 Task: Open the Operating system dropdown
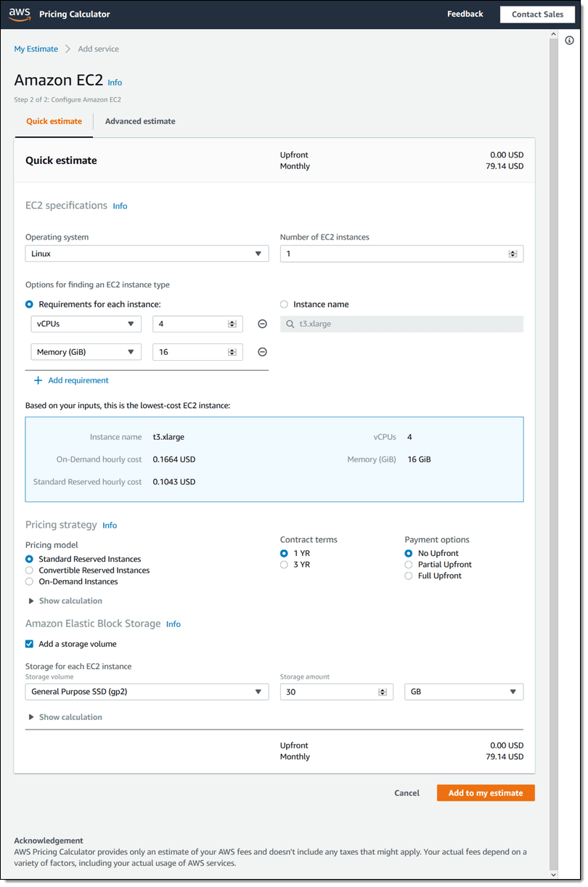coord(258,253)
